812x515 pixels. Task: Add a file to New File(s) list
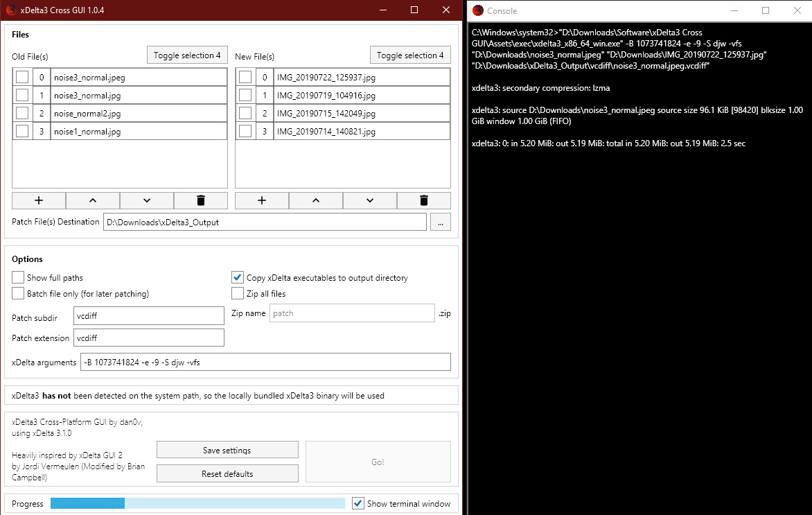pos(261,200)
